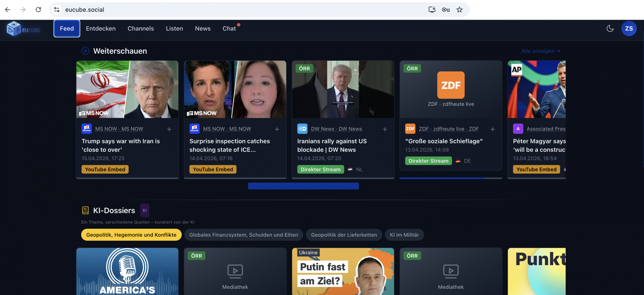The image size is (644, 295).
Task: Open AP Péter Magyar thumbnail
Action: 537,89
